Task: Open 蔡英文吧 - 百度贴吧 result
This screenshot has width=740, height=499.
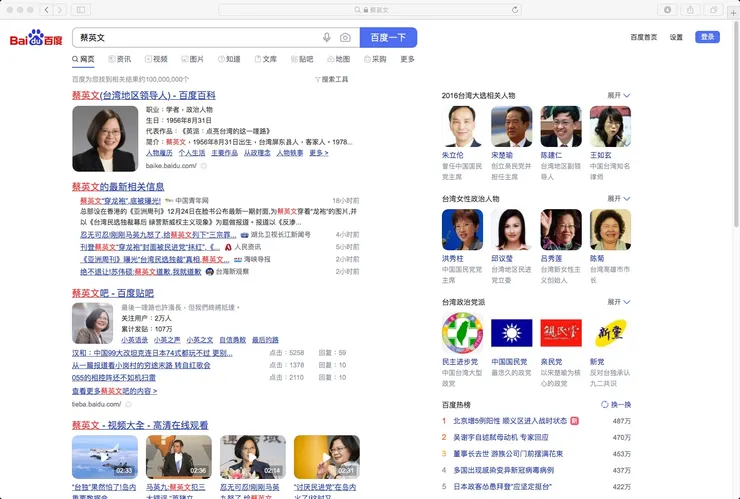Action: pyautogui.click(x=113, y=293)
